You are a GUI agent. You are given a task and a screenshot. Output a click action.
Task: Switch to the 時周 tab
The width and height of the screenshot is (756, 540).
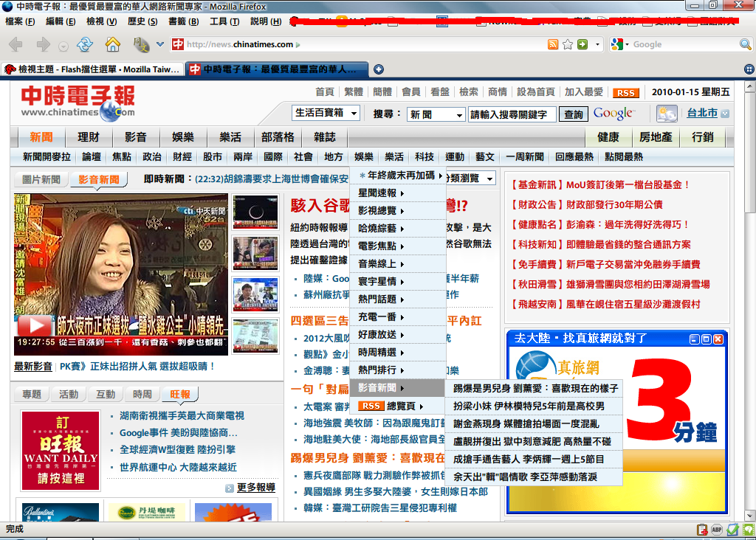click(142, 394)
